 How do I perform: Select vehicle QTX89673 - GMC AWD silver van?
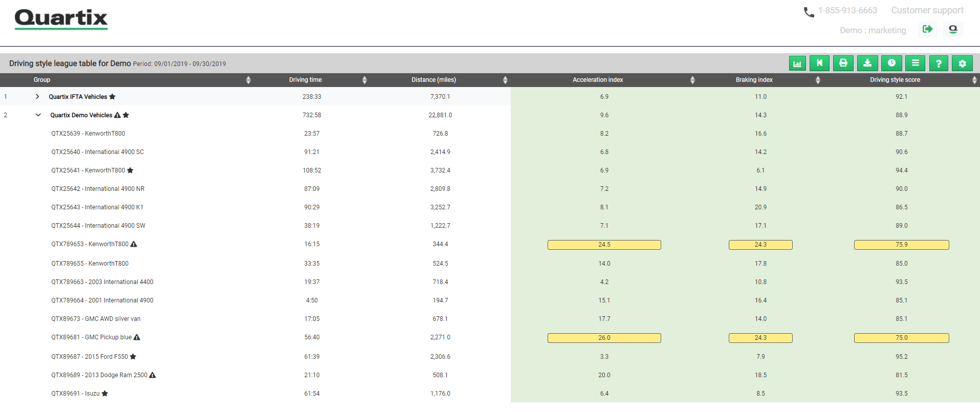point(96,319)
